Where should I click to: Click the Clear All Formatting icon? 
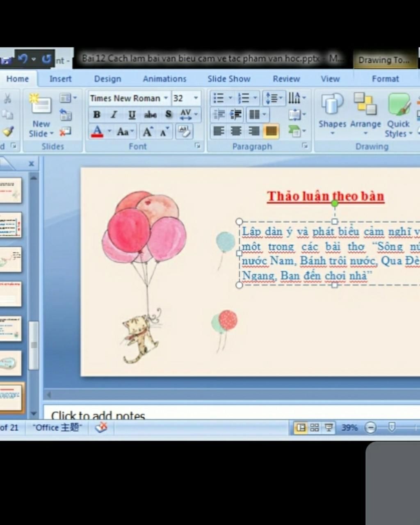point(184,131)
